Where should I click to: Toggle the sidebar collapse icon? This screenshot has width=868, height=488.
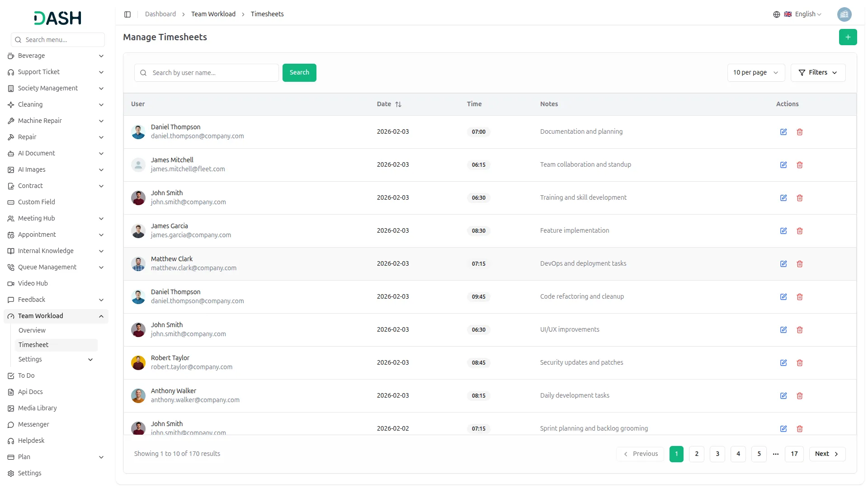click(x=127, y=14)
